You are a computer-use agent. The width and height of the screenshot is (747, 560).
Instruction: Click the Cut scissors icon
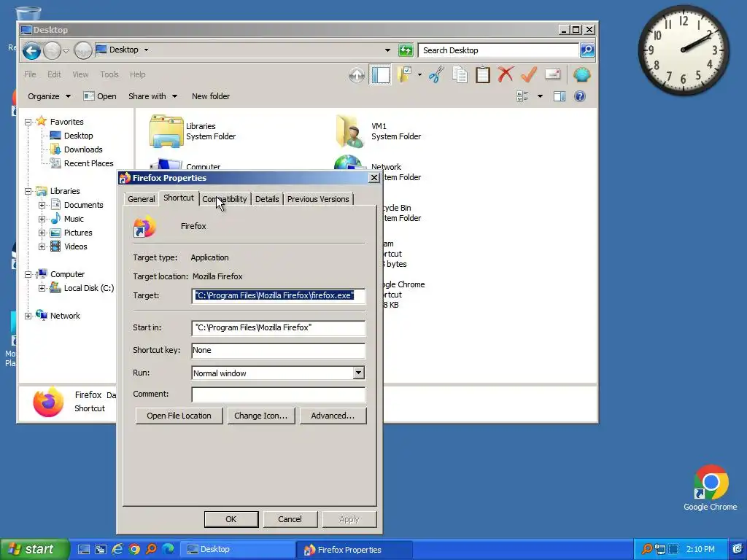pyautogui.click(x=436, y=75)
